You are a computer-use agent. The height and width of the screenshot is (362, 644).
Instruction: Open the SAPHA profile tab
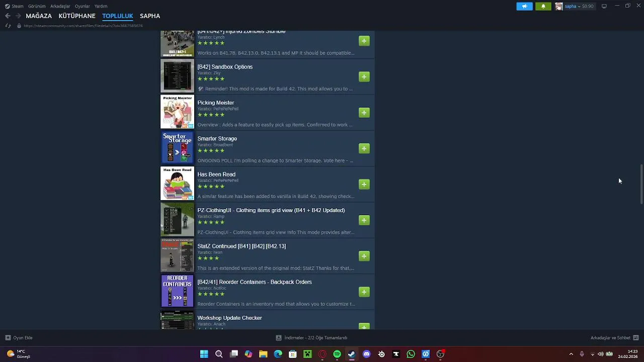click(150, 16)
